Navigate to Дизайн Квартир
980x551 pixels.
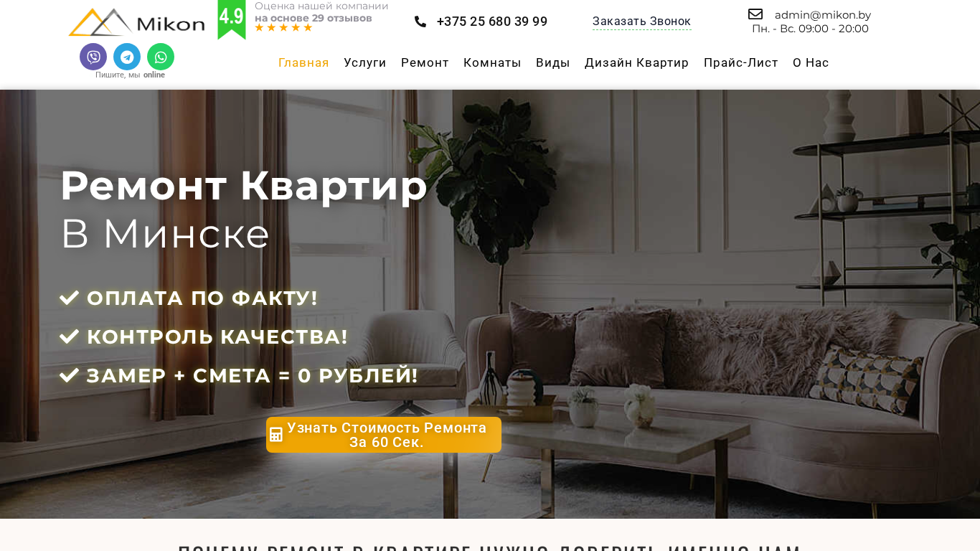coord(637,62)
